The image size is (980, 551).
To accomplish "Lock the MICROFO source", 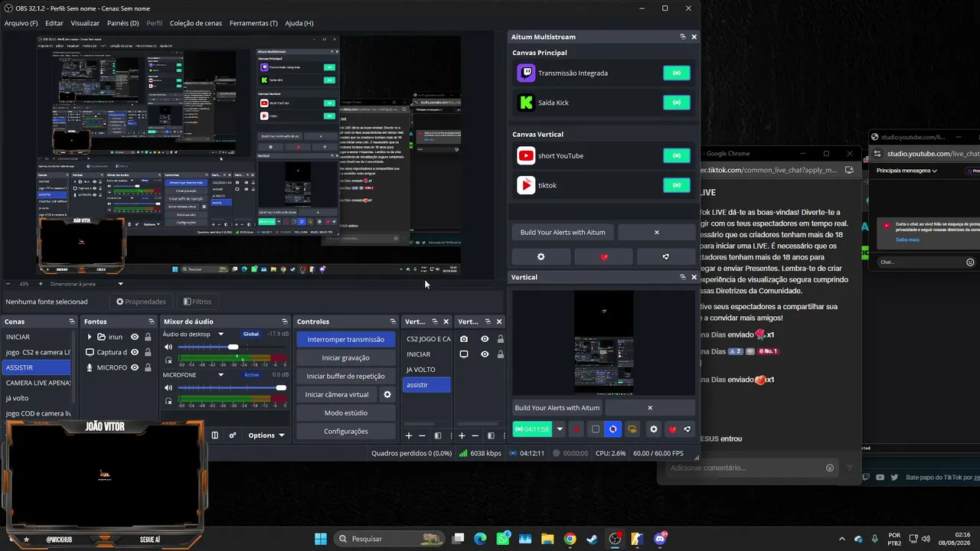I will tap(148, 367).
